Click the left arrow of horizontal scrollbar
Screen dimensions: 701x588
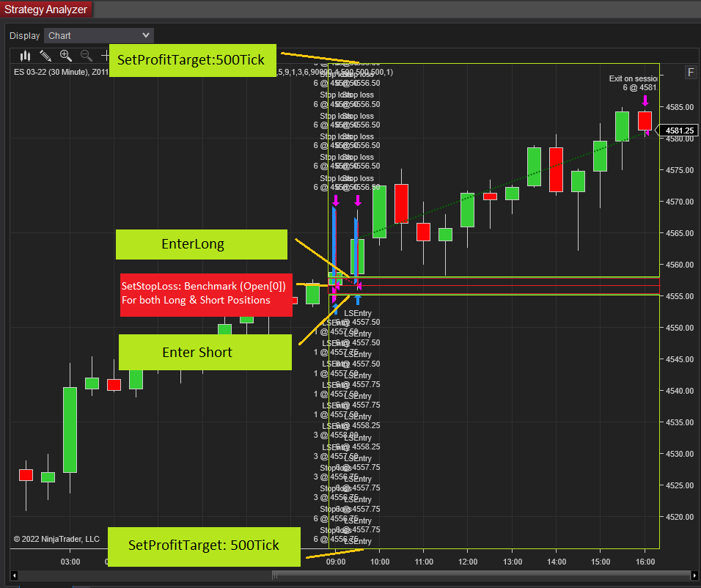pyautogui.click(x=15, y=576)
